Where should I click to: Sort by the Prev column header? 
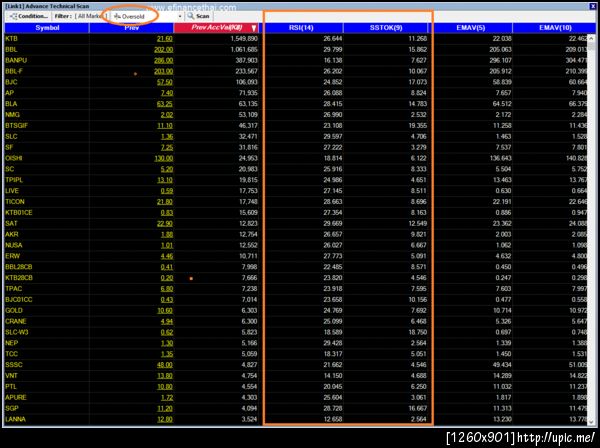click(x=131, y=28)
